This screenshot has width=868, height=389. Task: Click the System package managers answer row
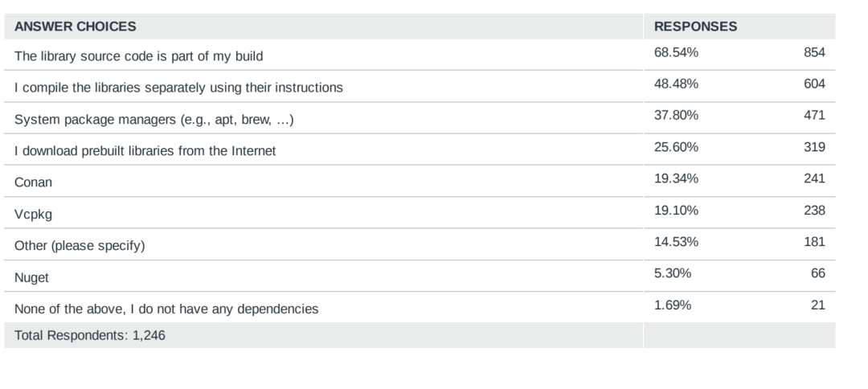click(x=420, y=118)
